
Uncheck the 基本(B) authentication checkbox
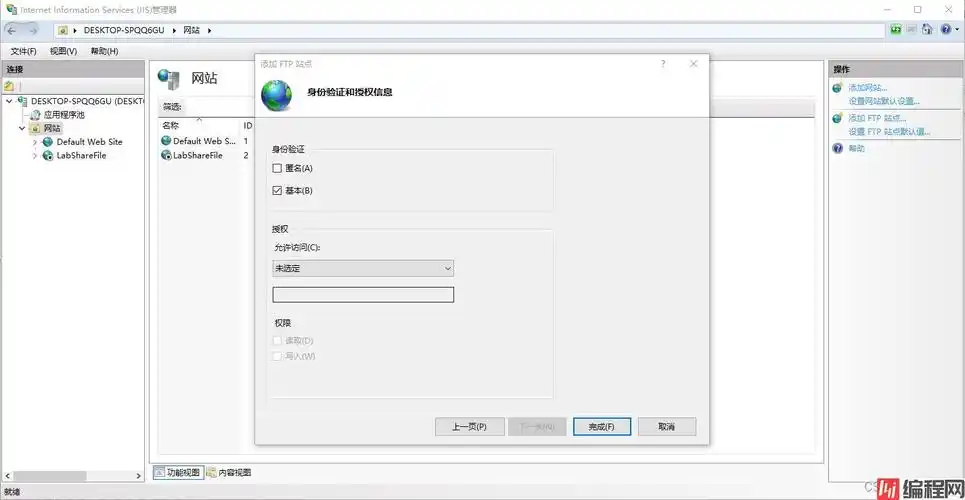point(277,191)
